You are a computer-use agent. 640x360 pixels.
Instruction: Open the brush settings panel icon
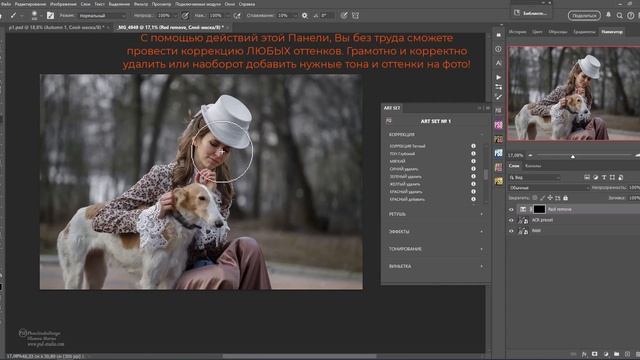click(50, 16)
